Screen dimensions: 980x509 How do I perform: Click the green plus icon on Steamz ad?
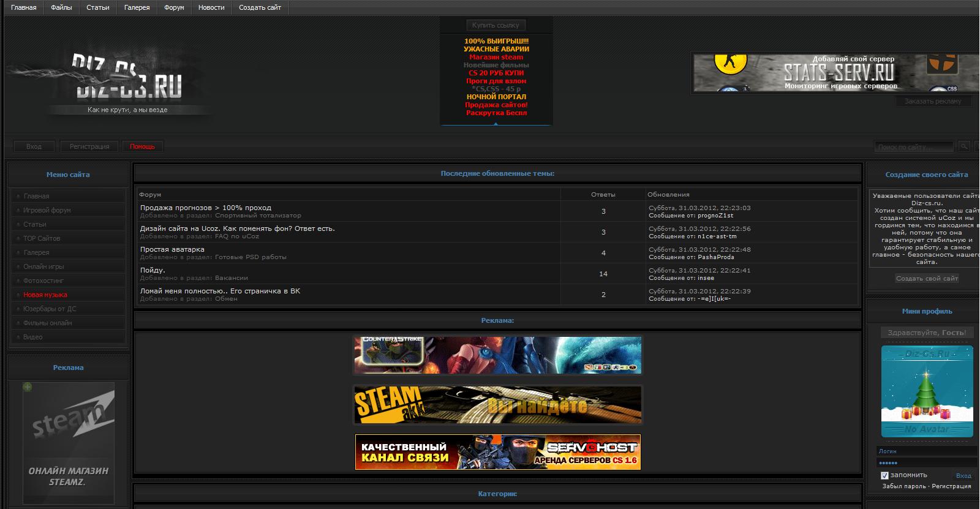(x=28, y=386)
